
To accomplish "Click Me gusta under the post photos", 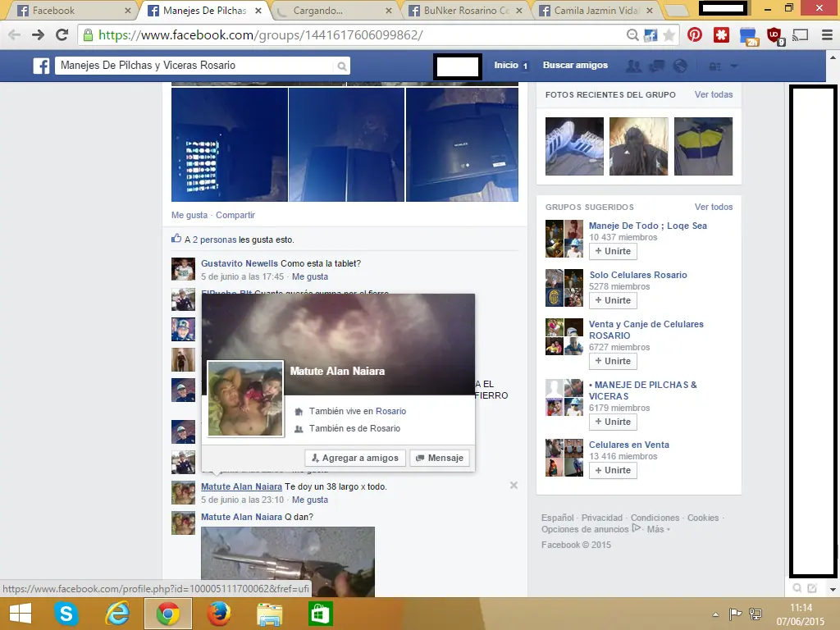I will click(189, 215).
